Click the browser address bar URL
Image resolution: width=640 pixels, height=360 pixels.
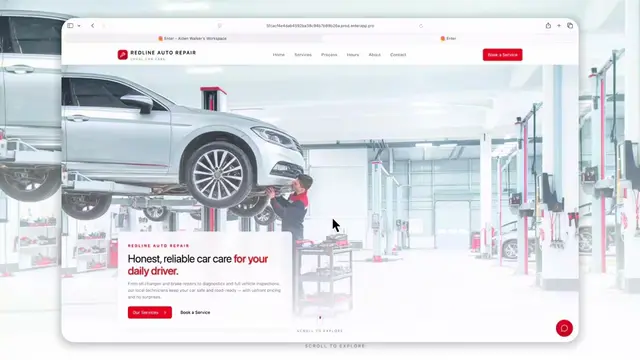[x=320, y=26]
